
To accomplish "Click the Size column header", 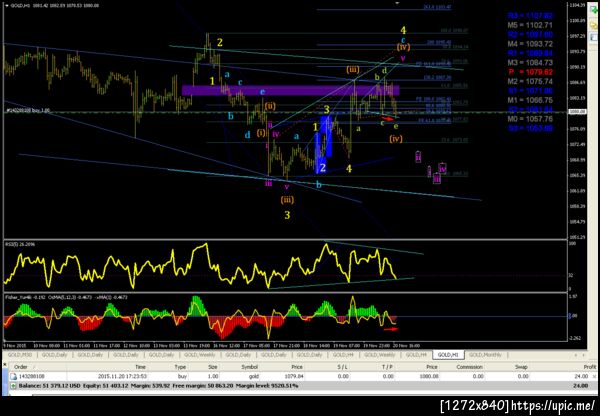I will coord(212,367).
